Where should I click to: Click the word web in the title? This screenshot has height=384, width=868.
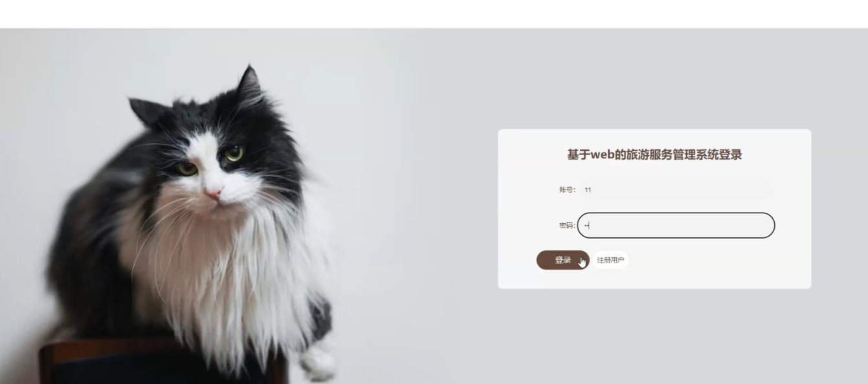602,155
